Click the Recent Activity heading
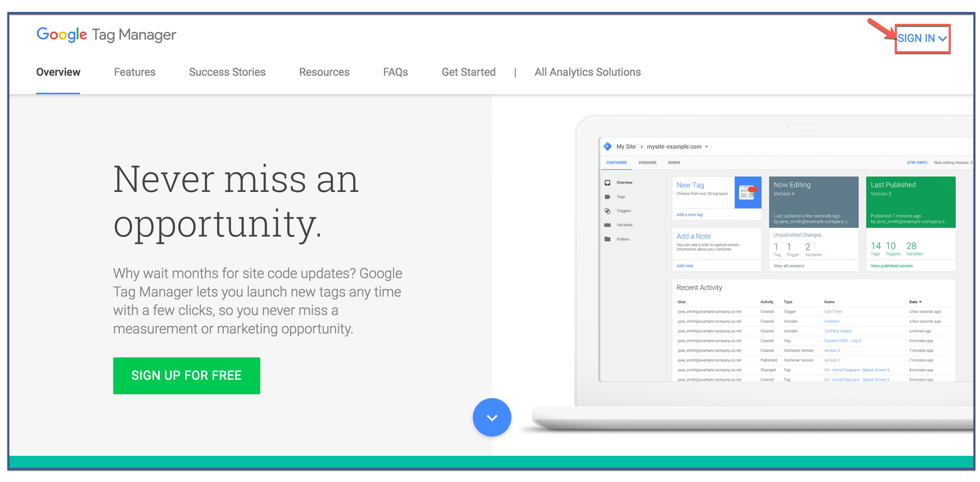The height and width of the screenshot is (482, 980). pyautogui.click(x=699, y=287)
